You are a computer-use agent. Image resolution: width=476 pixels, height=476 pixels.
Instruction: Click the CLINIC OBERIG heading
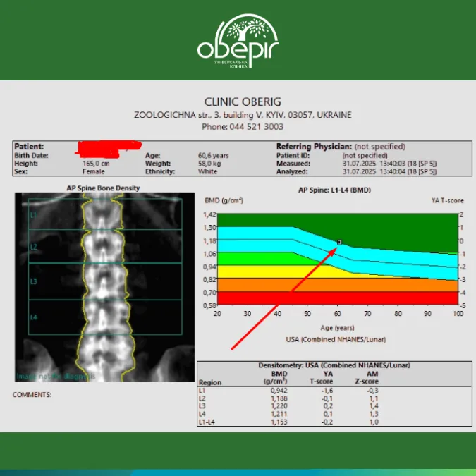click(x=243, y=102)
